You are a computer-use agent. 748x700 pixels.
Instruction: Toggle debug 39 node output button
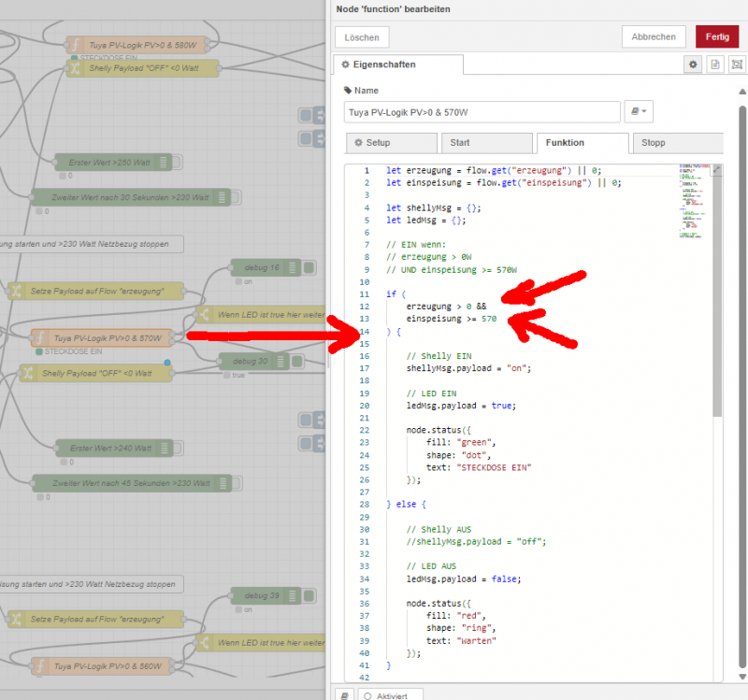[309, 595]
